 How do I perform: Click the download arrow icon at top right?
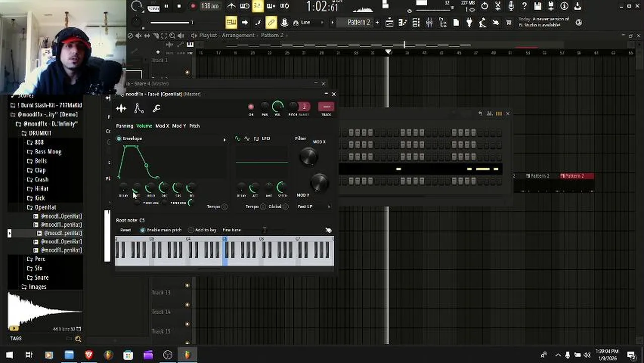click(x=577, y=6)
